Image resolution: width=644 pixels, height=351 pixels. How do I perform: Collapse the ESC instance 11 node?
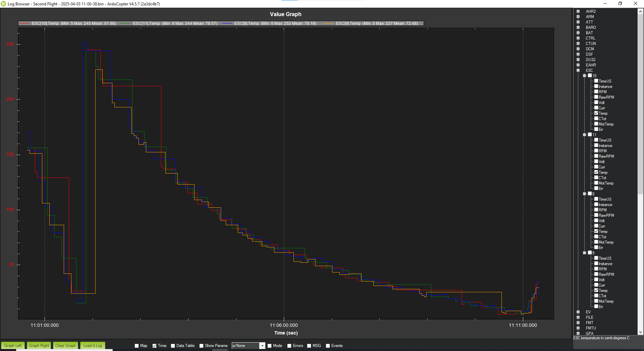click(x=584, y=135)
